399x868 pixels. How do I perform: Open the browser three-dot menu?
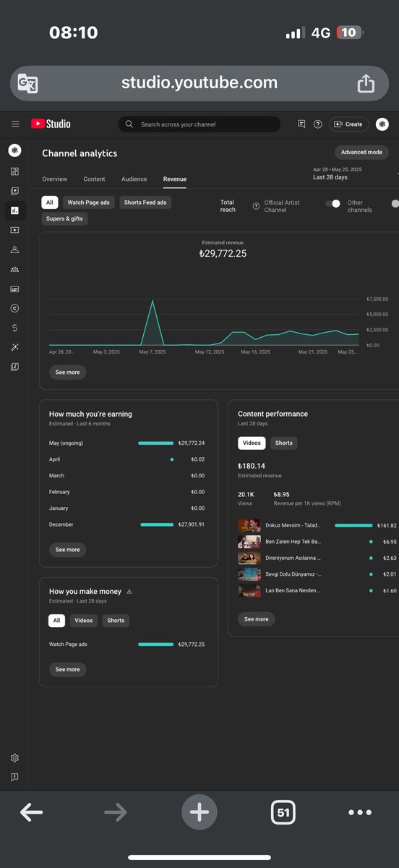point(360,812)
